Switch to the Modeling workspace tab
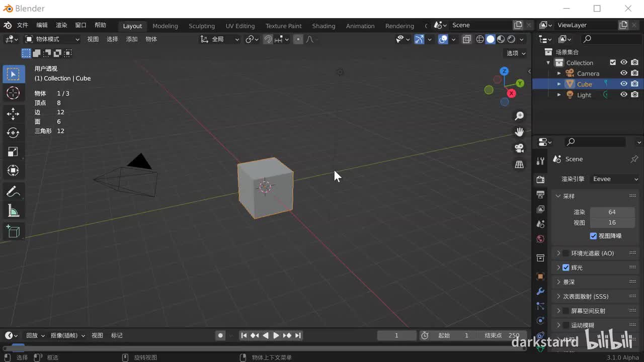644x362 pixels. pyautogui.click(x=165, y=26)
